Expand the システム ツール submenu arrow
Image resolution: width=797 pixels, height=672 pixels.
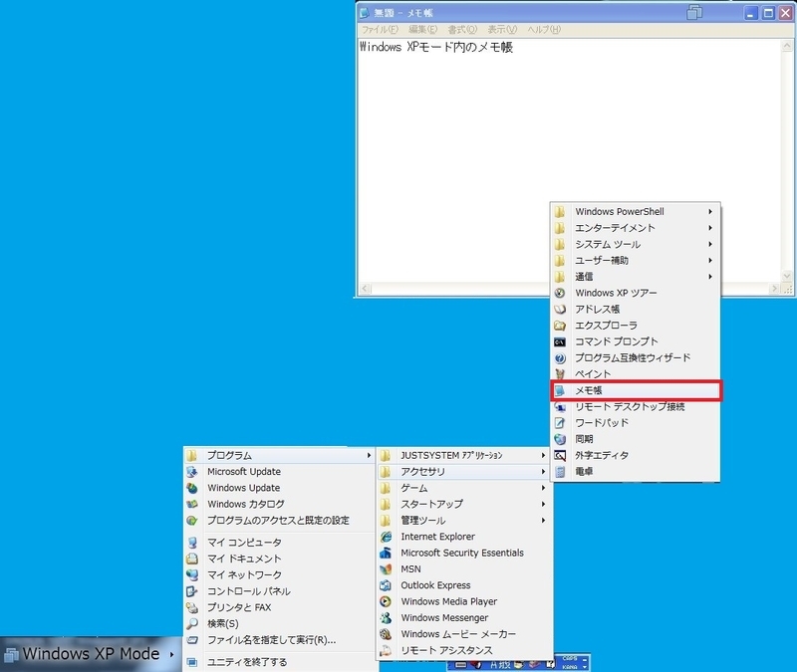click(710, 244)
